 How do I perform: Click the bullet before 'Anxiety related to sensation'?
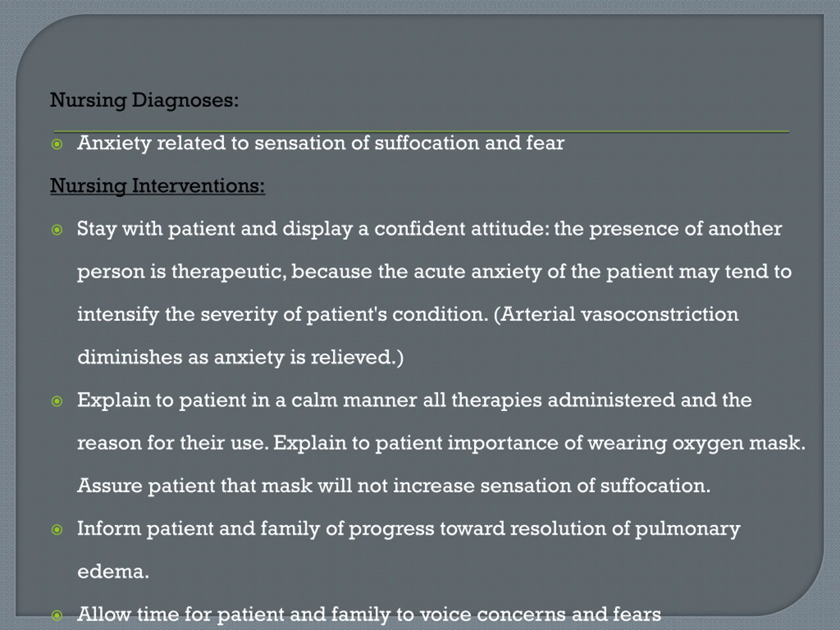pyautogui.click(x=57, y=144)
